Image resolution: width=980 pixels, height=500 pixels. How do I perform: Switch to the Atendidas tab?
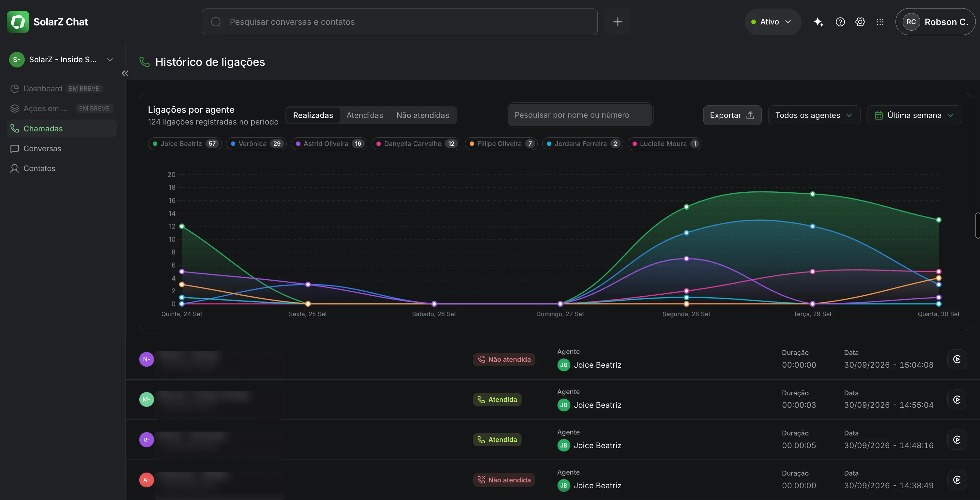(x=364, y=115)
